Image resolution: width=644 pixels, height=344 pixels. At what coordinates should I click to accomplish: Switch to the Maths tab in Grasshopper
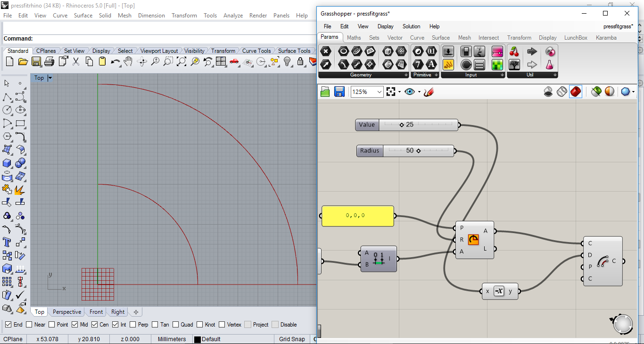point(354,38)
